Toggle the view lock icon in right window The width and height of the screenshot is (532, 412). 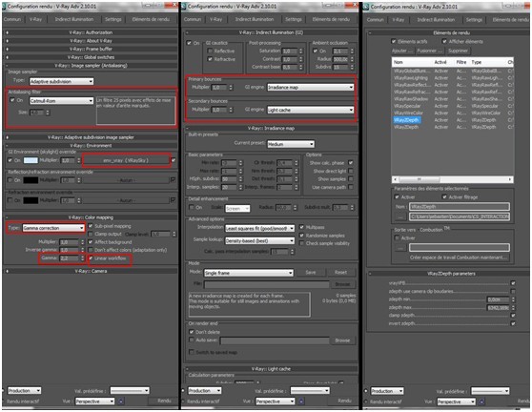tap(481, 402)
